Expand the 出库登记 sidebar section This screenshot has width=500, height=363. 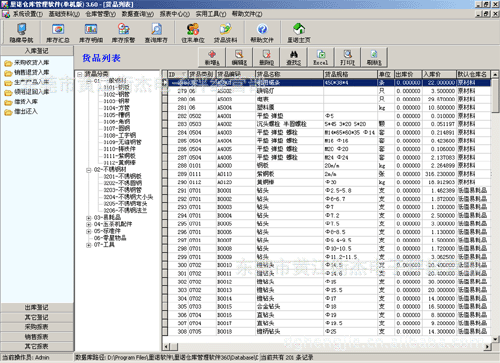(x=37, y=307)
